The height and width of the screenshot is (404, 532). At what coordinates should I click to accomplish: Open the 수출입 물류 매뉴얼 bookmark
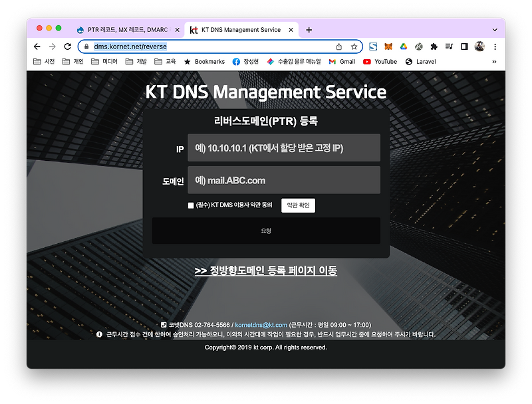294,62
